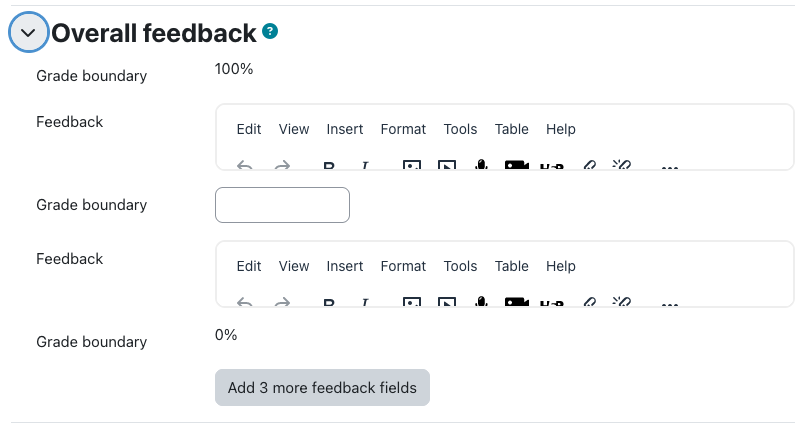Insert image in first feedback editor
797x425 pixels.
pyautogui.click(x=412, y=165)
